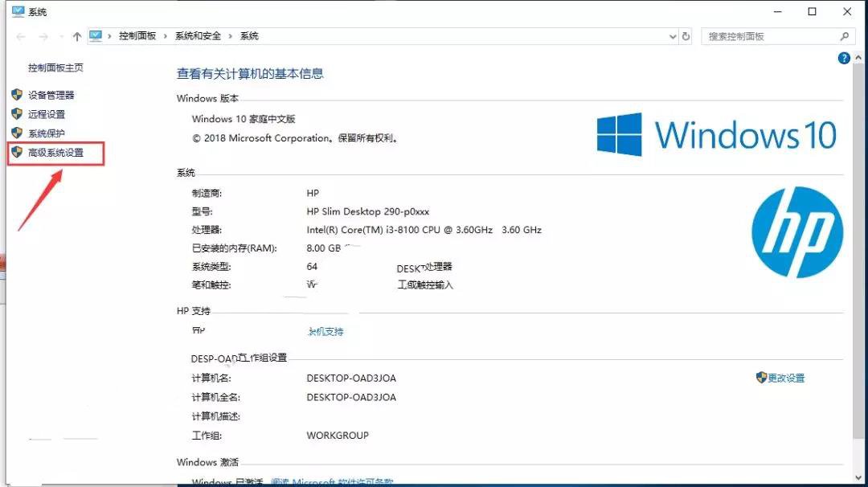Go to Control Panel Home (控制面板主页)

(55, 68)
